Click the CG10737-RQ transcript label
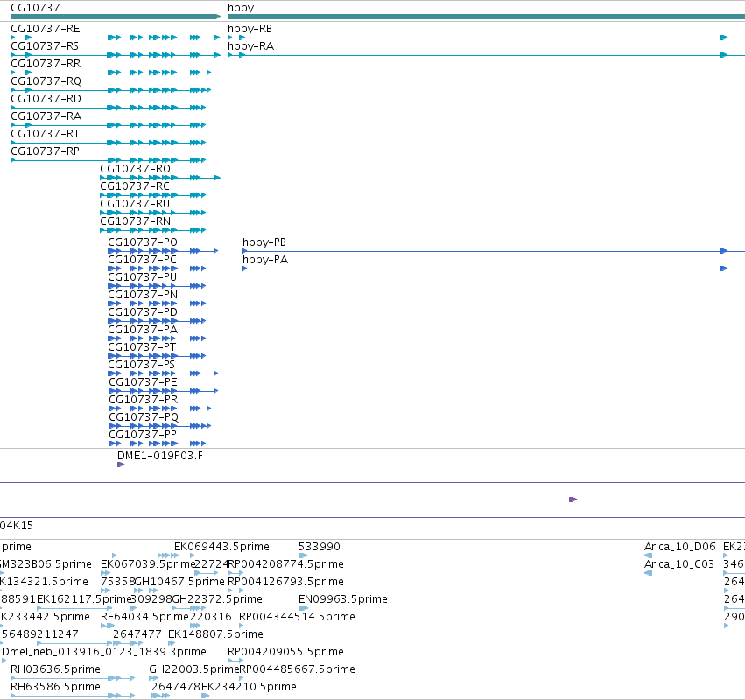This screenshot has height=700, width=745. [x=46, y=81]
